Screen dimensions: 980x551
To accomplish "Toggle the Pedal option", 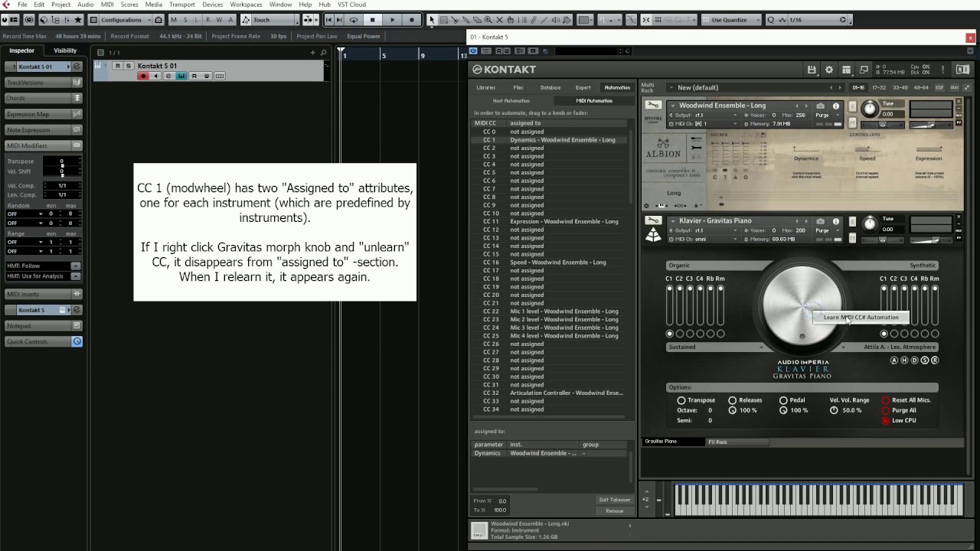I will 783,400.
